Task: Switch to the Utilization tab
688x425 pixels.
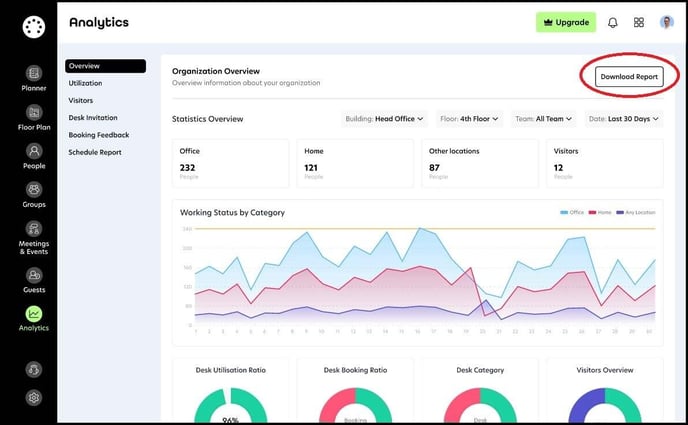Action: pyautogui.click(x=85, y=83)
